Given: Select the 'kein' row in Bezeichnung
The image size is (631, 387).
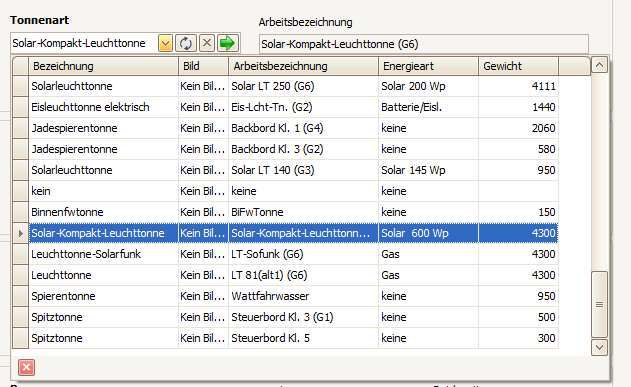Looking at the screenshot, I should click(285, 191).
